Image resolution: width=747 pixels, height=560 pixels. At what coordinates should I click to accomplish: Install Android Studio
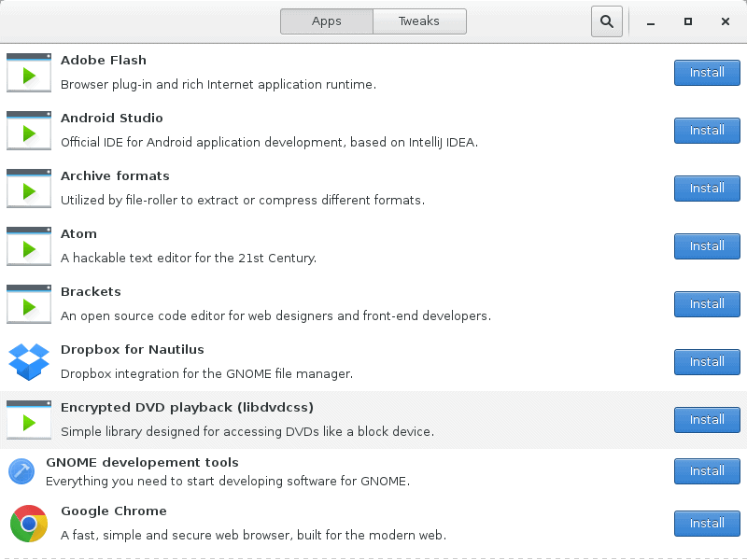707,131
